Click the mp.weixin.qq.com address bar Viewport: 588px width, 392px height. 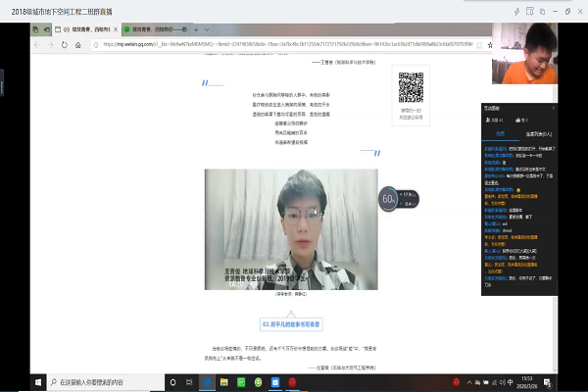(287, 44)
